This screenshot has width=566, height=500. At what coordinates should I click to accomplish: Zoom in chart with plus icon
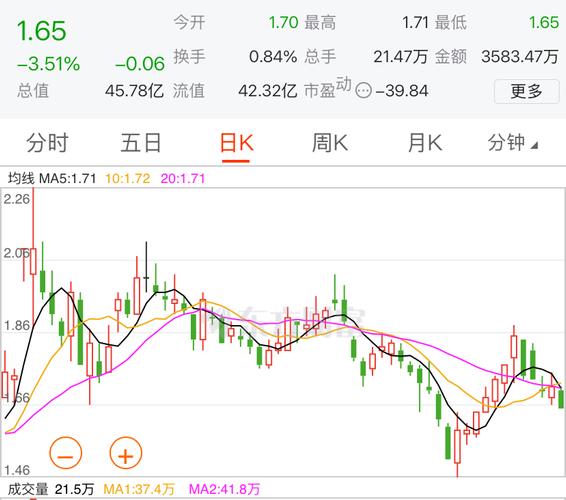[126, 453]
